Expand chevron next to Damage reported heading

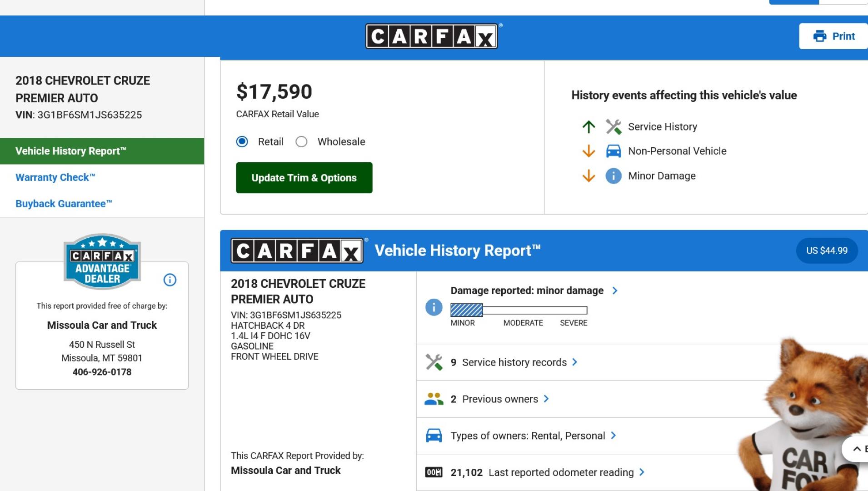point(615,291)
